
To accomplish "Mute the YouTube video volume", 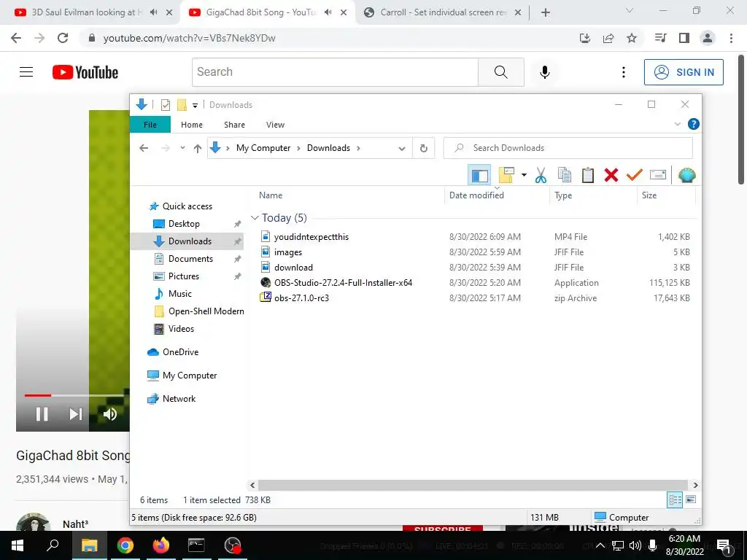I will coord(109,414).
